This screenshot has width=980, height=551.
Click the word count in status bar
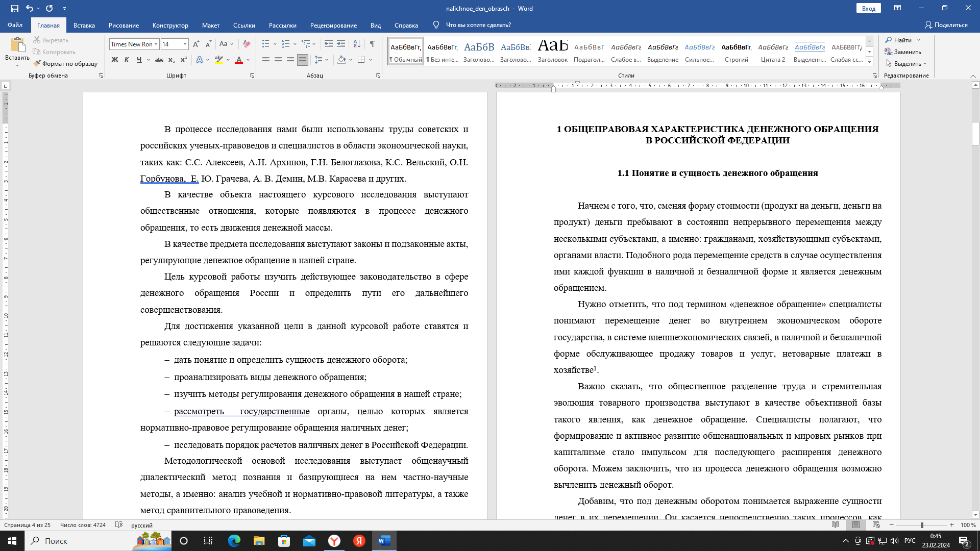coord(83,524)
